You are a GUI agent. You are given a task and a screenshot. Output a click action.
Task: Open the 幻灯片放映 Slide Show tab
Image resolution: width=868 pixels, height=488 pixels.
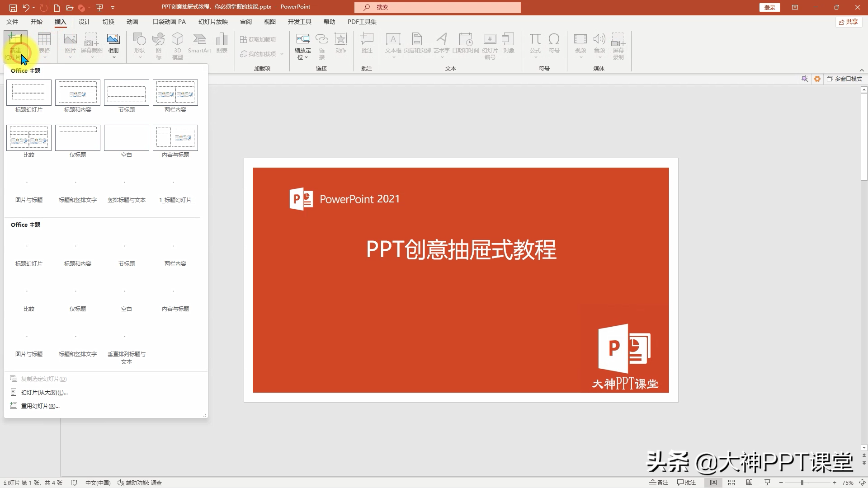click(213, 22)
